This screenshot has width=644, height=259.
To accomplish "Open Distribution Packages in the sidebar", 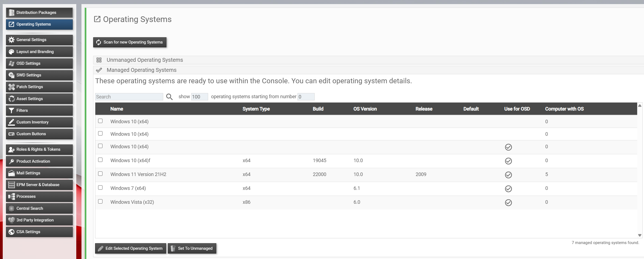I will [x=39, y=13].
